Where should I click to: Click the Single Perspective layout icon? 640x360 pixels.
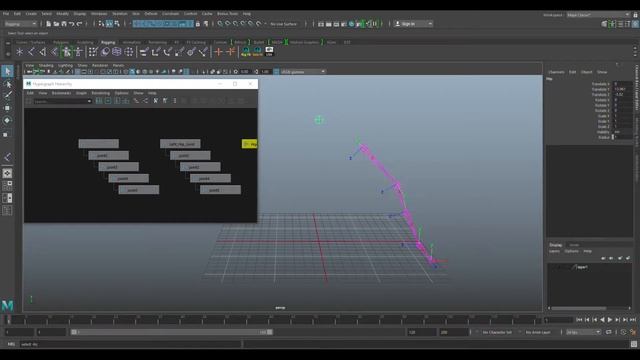coord(7,173)
